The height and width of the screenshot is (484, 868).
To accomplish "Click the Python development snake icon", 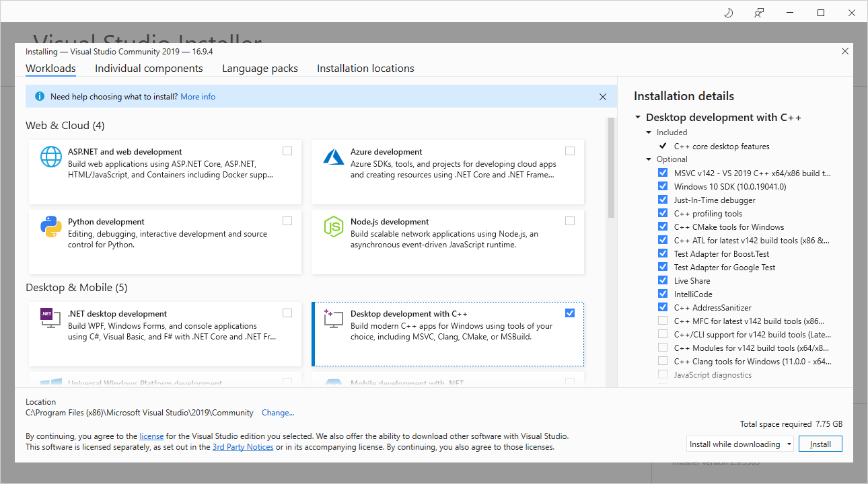I will click(x=51, y=227).
